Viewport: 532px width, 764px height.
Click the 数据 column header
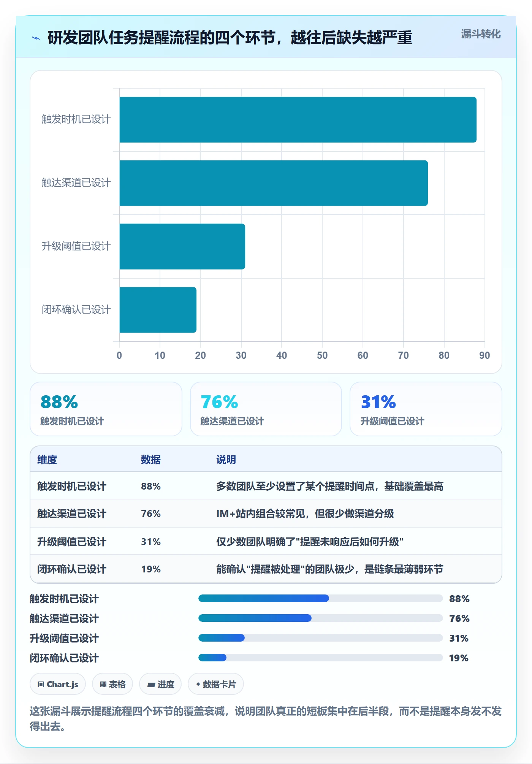pos(151,460)
